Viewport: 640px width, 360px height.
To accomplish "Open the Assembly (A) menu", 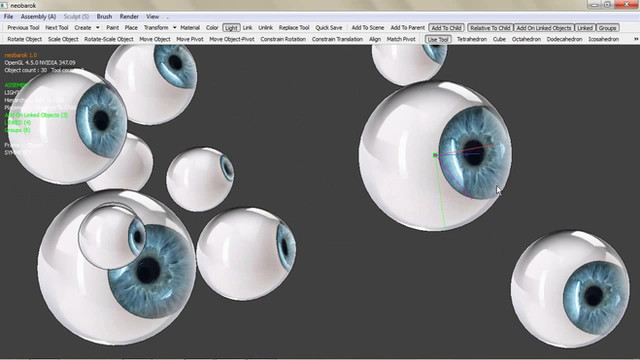I will click(38, 17).
